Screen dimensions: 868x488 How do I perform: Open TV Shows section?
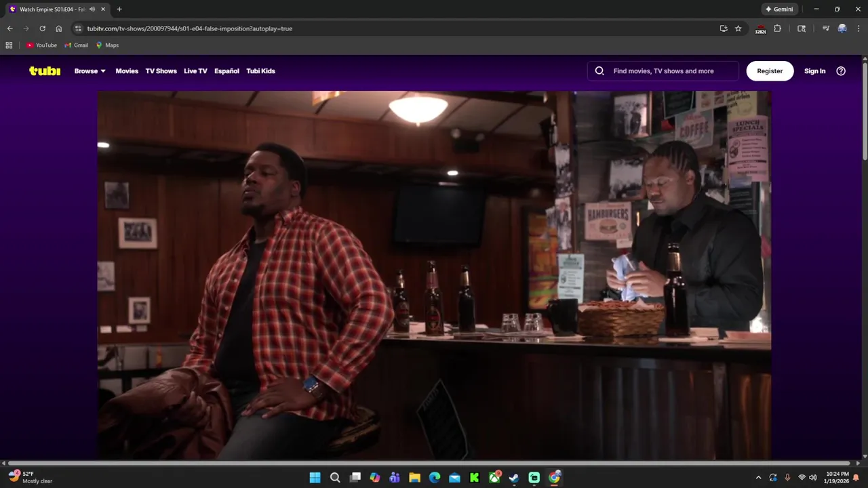[161, 70]
